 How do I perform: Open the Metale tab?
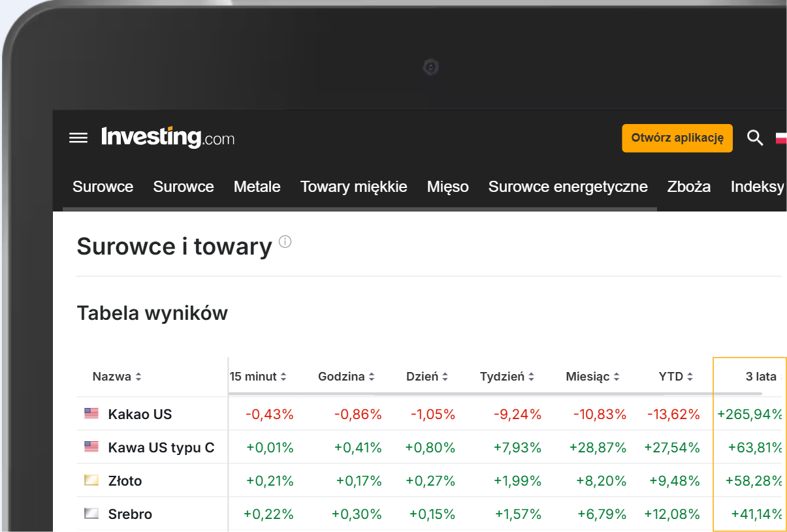point(257,187)
